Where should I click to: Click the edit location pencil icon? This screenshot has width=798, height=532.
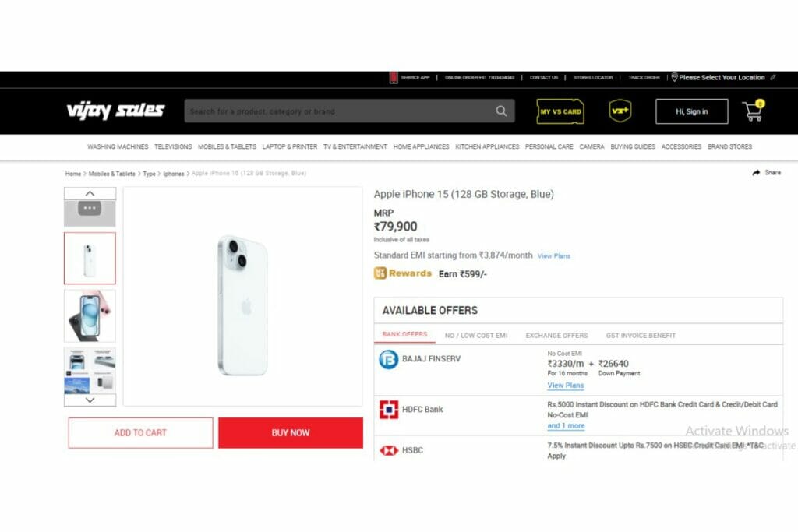[x=773, y=77]
